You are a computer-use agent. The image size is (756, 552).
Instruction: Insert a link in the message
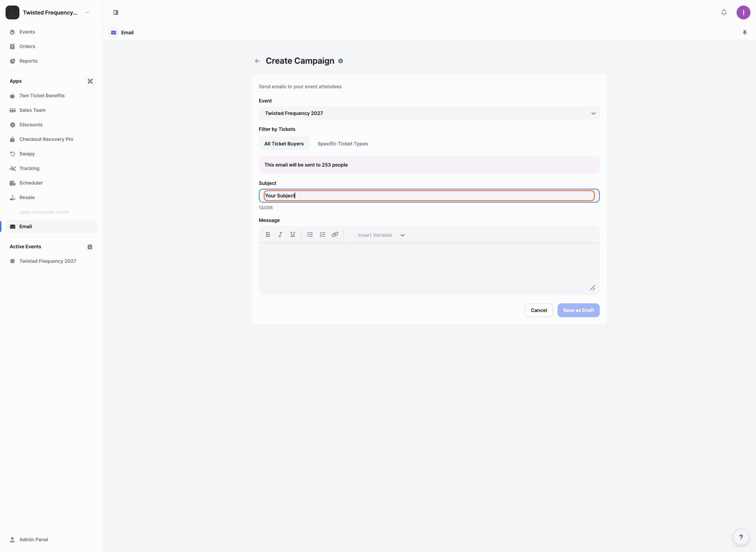coord(335,234)
